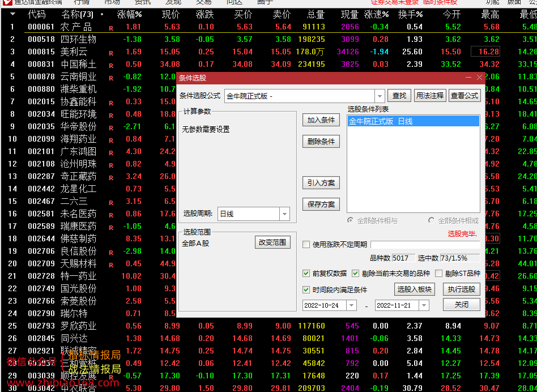Select the 特一药业 stock name
The width and height of the screenshot is (537, 392).
pyautogui.click(x=78, y=276)
